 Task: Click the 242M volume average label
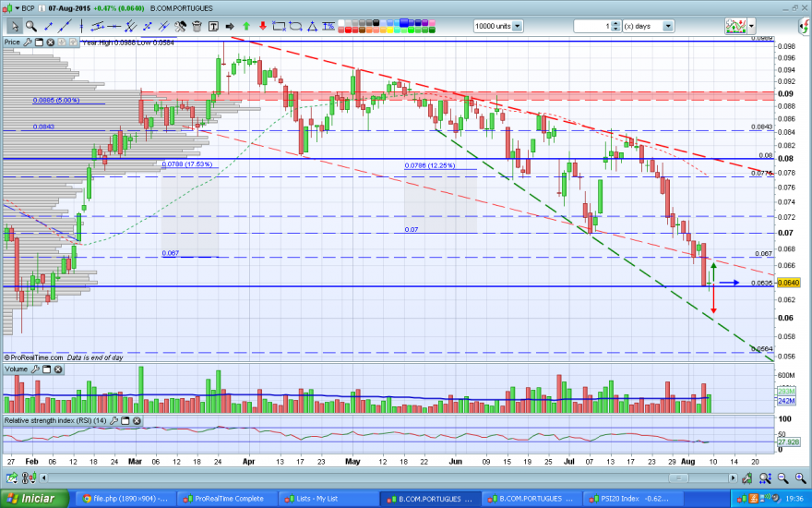(x=786, y=401)
